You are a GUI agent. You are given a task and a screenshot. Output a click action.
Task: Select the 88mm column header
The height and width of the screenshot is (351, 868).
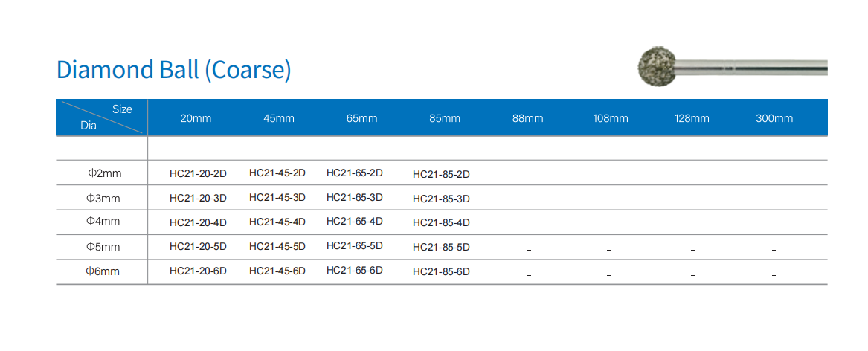pos(527,118)
